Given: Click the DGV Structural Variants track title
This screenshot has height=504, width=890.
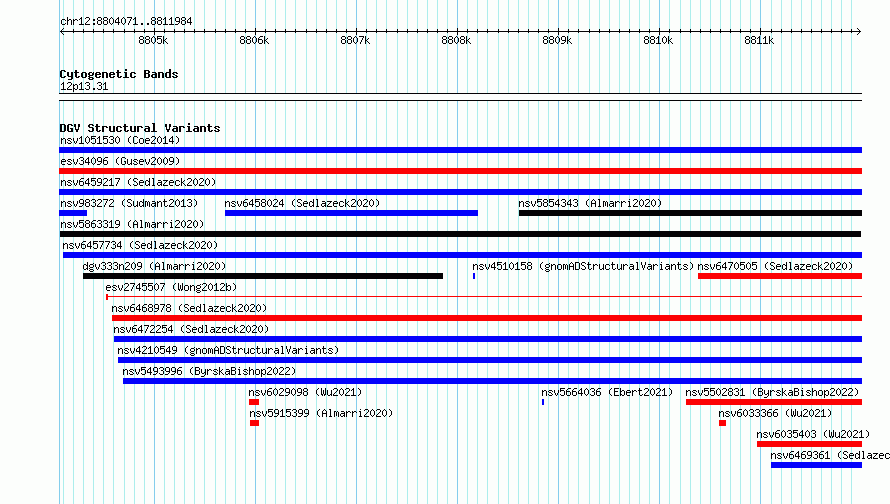Looking at the screenshot, I should click(140, 128).
